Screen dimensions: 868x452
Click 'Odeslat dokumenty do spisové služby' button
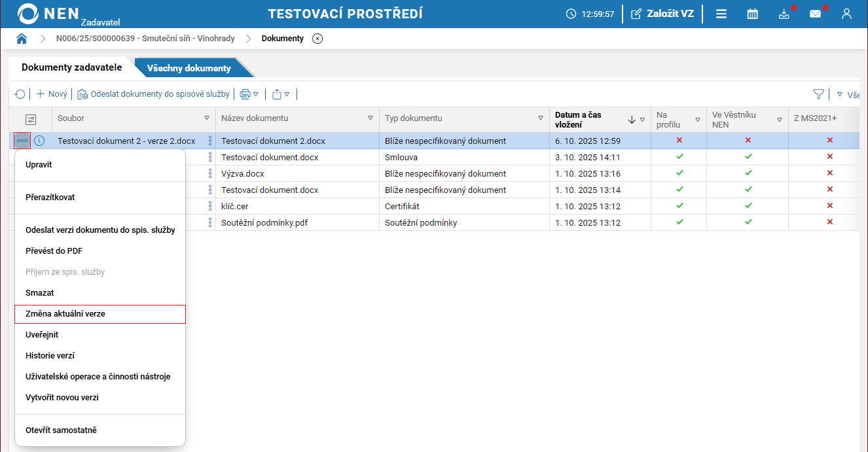click(154, 94)
